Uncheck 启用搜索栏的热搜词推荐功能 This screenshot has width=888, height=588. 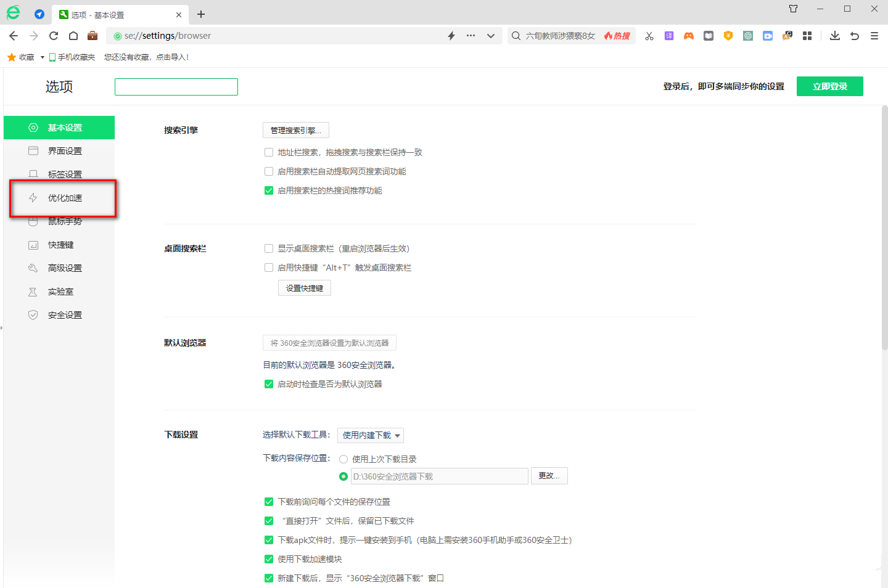pos(269,190)
